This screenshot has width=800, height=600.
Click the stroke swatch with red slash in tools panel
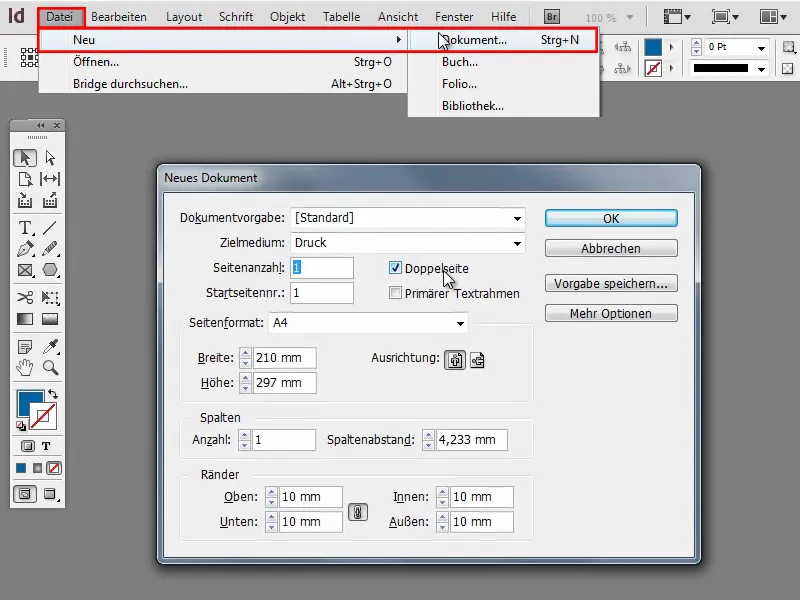click(x=43, y=416)
